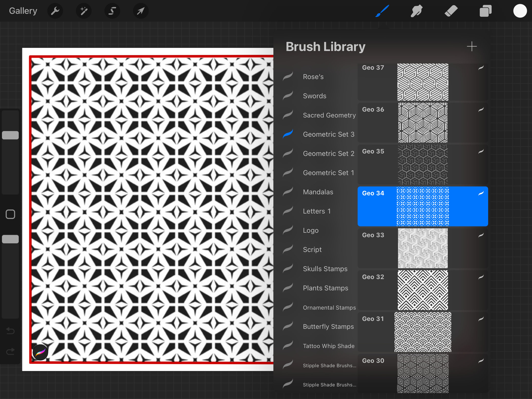532x399 pixels.
Task: Click the brush opacity slider handle
Action: [x=10, y=239]
